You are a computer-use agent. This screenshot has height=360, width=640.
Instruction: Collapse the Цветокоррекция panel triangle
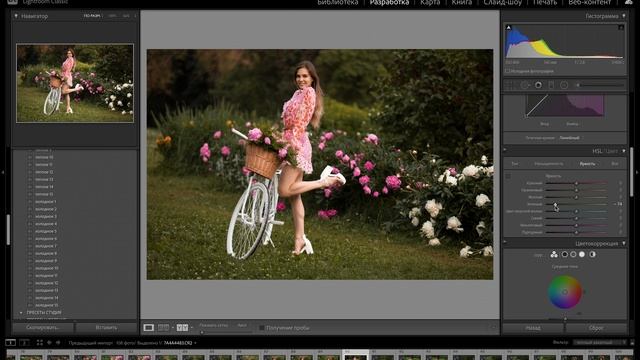(624, 243)
